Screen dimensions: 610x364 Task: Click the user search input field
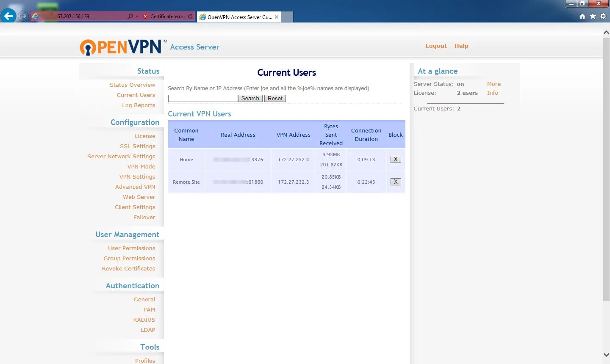(x=203, y=98)
